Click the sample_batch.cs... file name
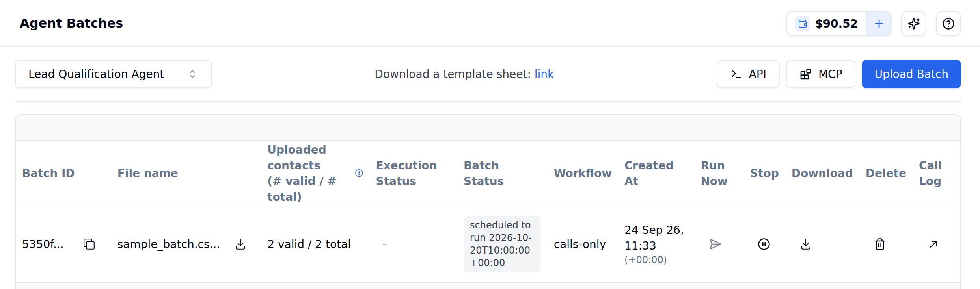Viewport: 980px width, 289px height. click(x=168, y=244)
